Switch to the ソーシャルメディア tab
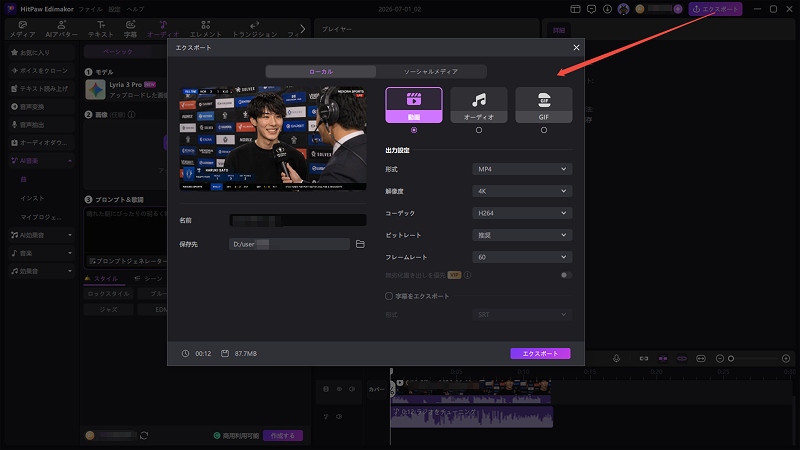This screenshot has width=800, height=450. [x=431, y=71]
